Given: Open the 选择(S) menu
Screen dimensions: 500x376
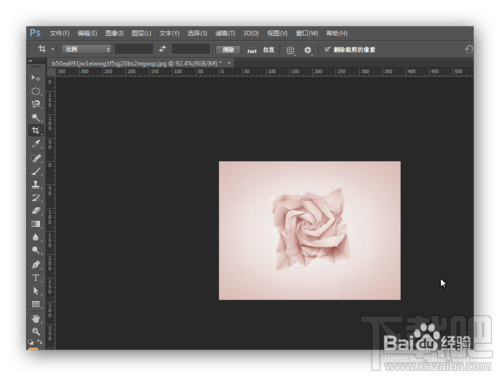Looking at the screenshot, I should [197, 33].
